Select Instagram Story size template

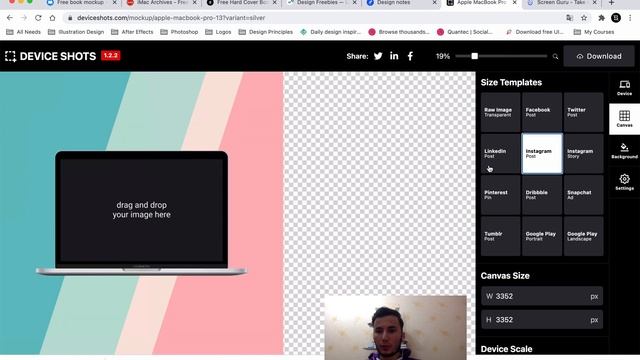pos(583,153)
